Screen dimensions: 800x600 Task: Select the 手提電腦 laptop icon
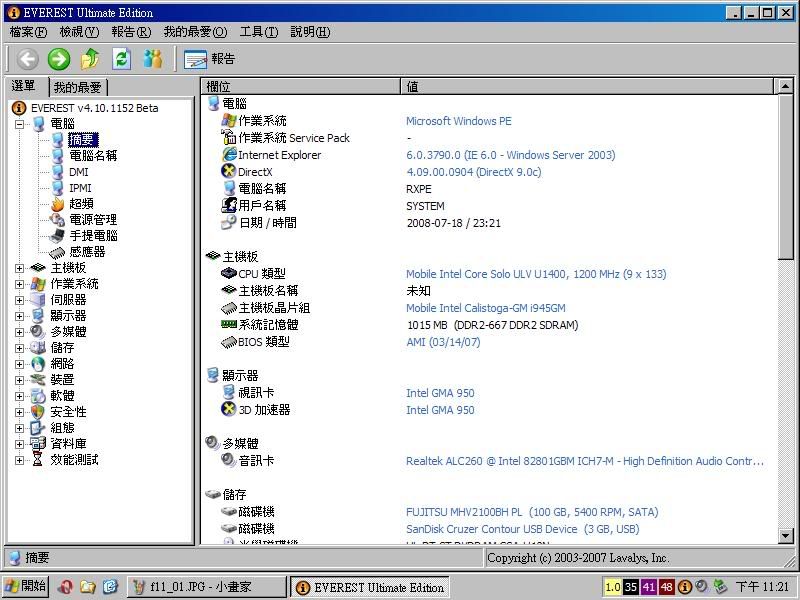pyautogui.click(x=57, y=236)
